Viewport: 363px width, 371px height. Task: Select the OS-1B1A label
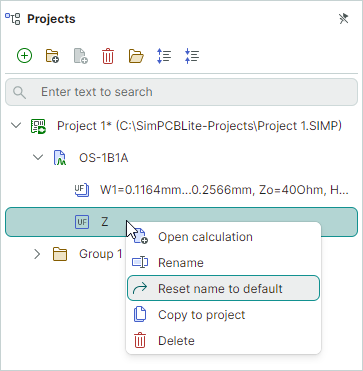pyautogui.click(x=103, y=158)
